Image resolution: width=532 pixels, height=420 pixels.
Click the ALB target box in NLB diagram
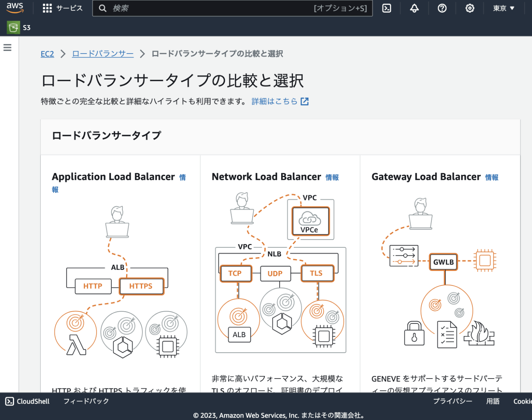tap(239, 334)
